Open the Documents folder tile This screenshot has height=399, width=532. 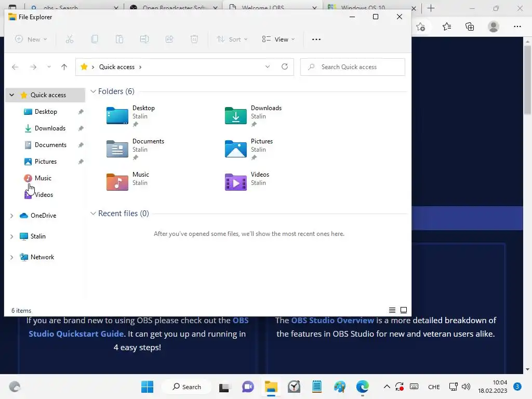click(x=135, y=149)
